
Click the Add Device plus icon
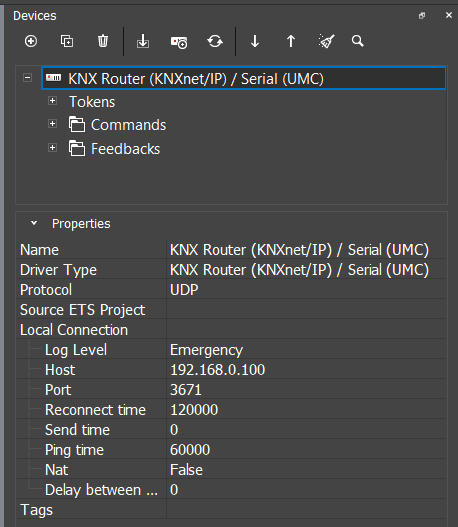point(31,41)
